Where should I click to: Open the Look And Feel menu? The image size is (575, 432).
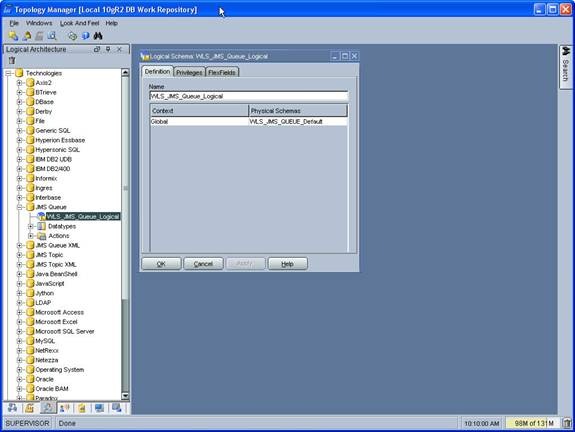80,23
